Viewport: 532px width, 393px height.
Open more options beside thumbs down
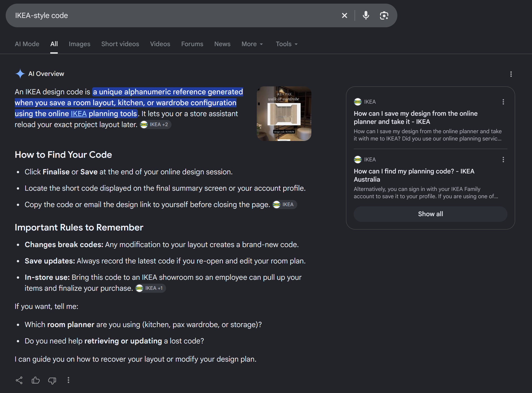[68, 380]
